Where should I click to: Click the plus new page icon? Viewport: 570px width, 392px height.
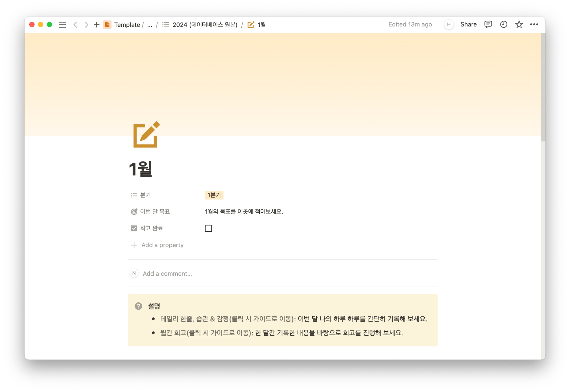(x=97, y=25)
